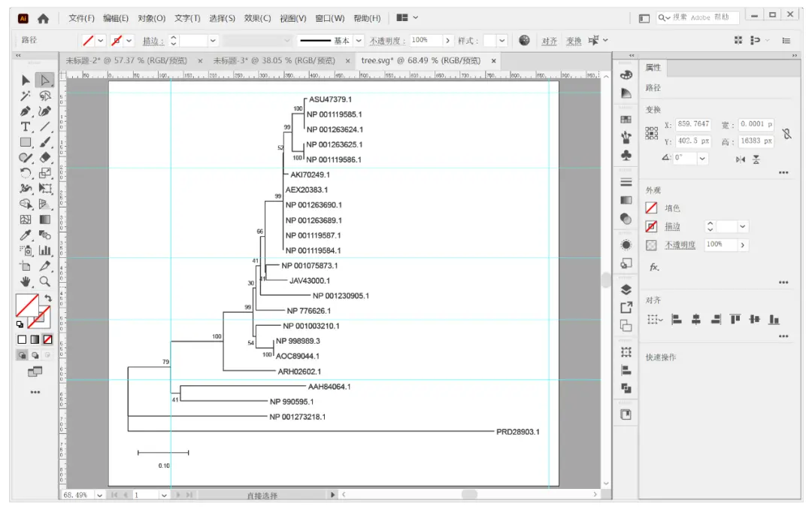Click the 变换 button in control bar

pyautogui.click(x=573, y=41)
